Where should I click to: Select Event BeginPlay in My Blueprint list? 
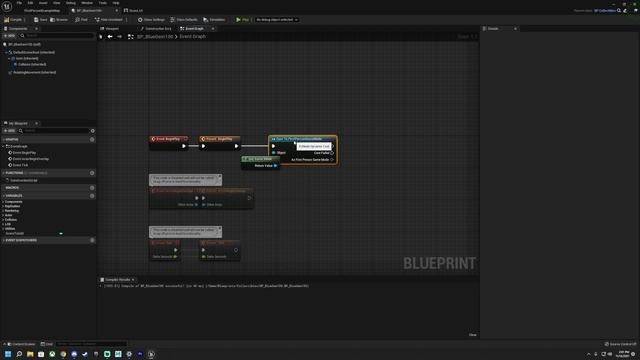(23, 153)
